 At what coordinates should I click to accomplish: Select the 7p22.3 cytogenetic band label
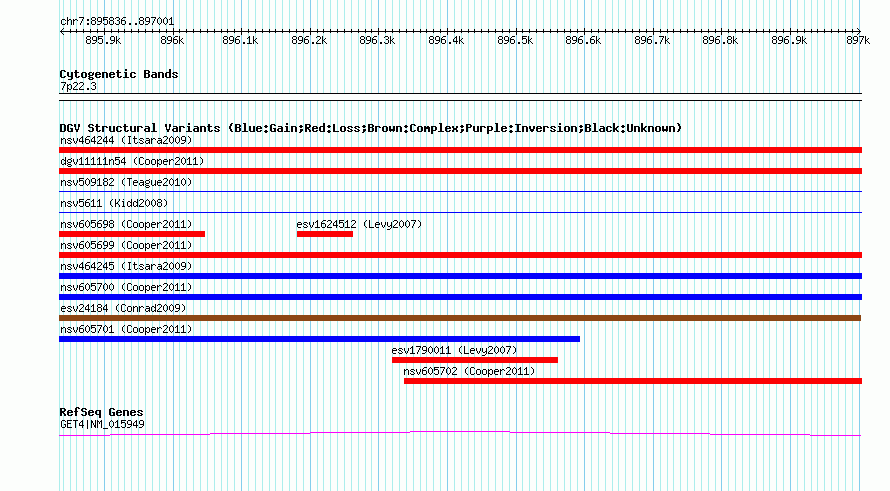[78, 87]
